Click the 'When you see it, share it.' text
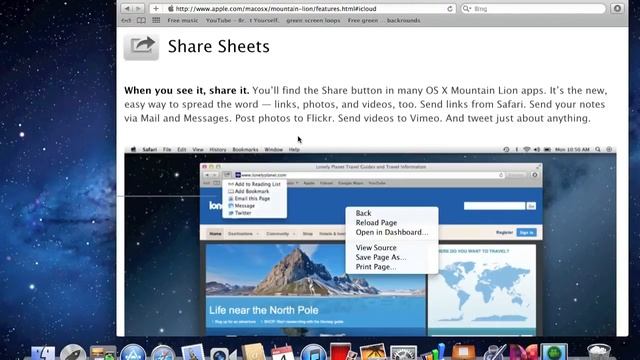The image size is (640, 360). 187,90
